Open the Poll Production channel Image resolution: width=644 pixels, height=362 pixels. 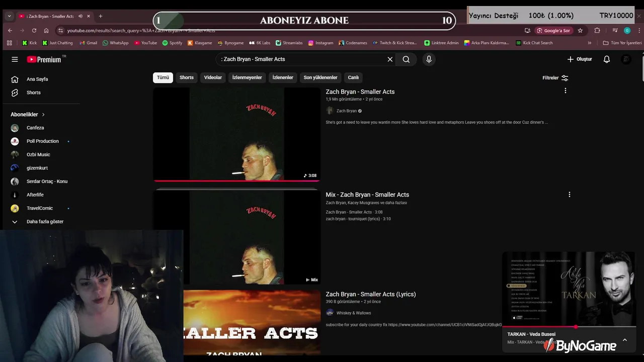(41, 141)
